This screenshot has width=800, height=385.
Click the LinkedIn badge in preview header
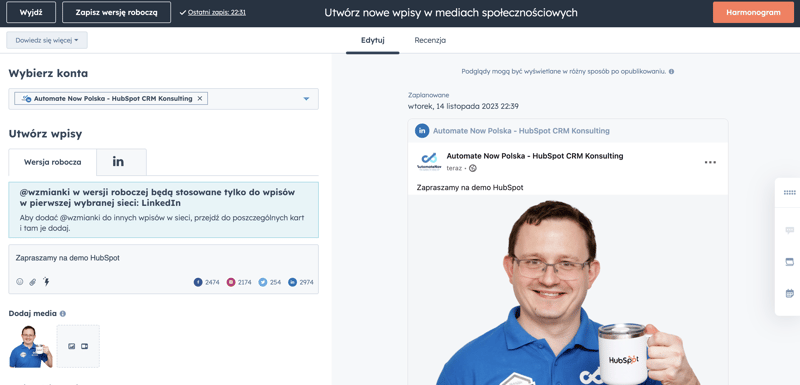pos(422,131)
